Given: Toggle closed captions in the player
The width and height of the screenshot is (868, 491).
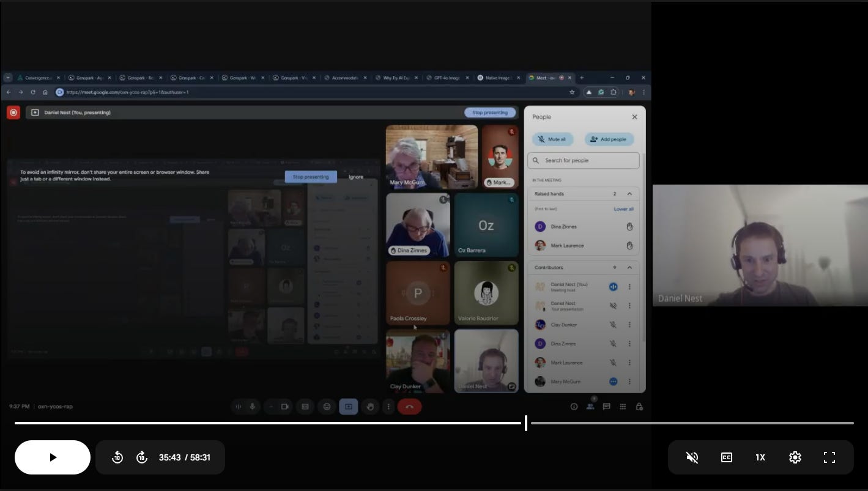Looking at the screenshot, I should (727, 457).
